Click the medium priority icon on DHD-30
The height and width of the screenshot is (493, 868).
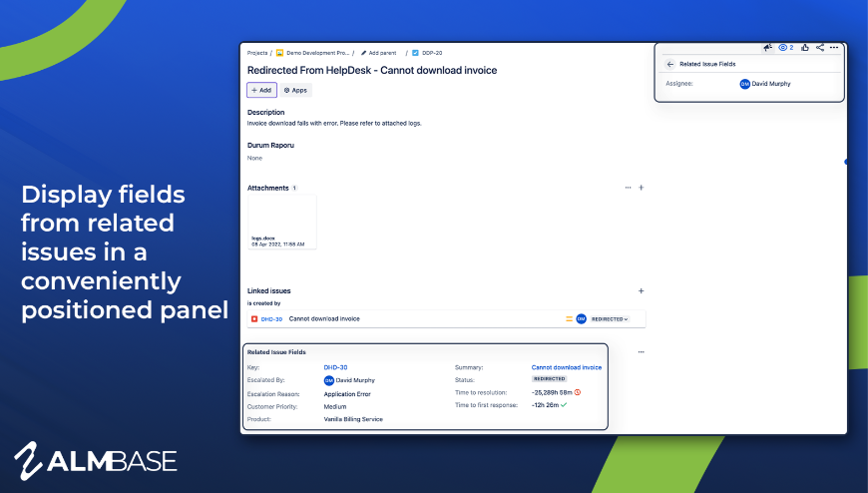569,319
